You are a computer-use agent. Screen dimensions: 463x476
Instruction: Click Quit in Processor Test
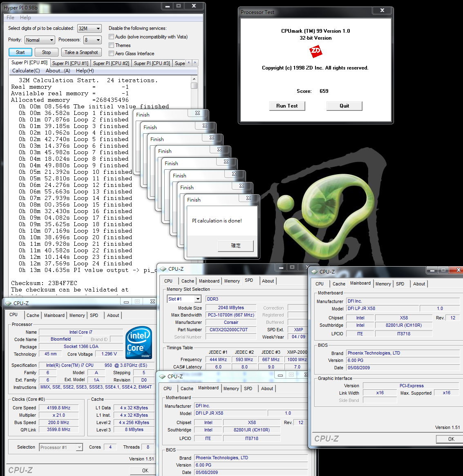click(x=344, y=106)
